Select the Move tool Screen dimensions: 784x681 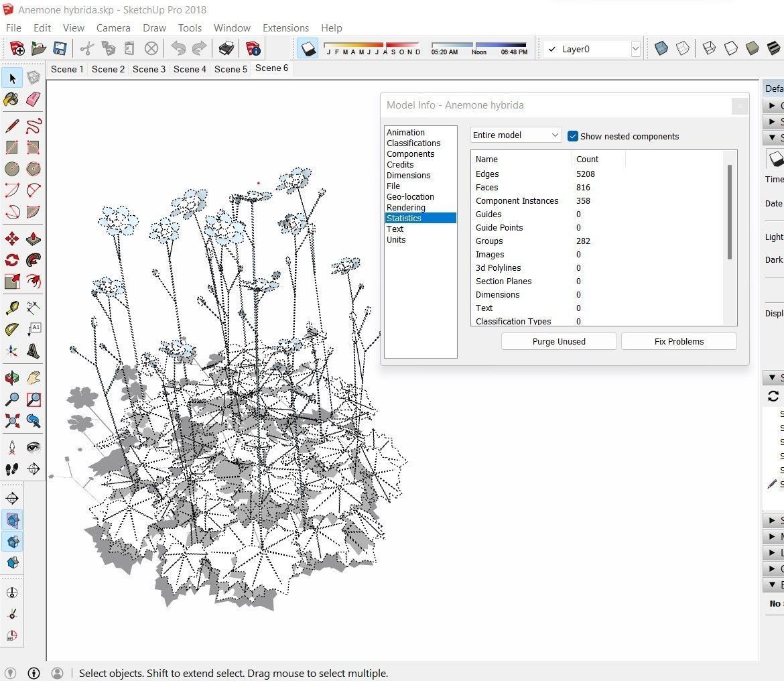pyautogui.click(x=12, y=239)
